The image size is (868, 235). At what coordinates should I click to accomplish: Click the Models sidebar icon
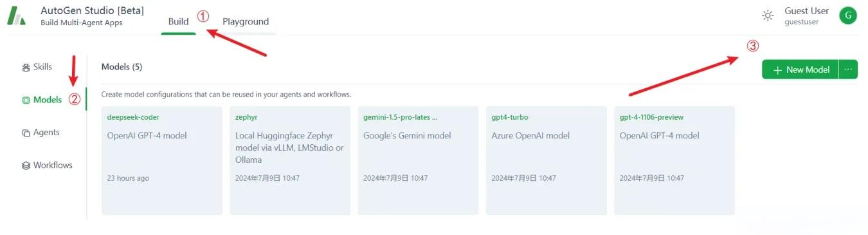26,100
